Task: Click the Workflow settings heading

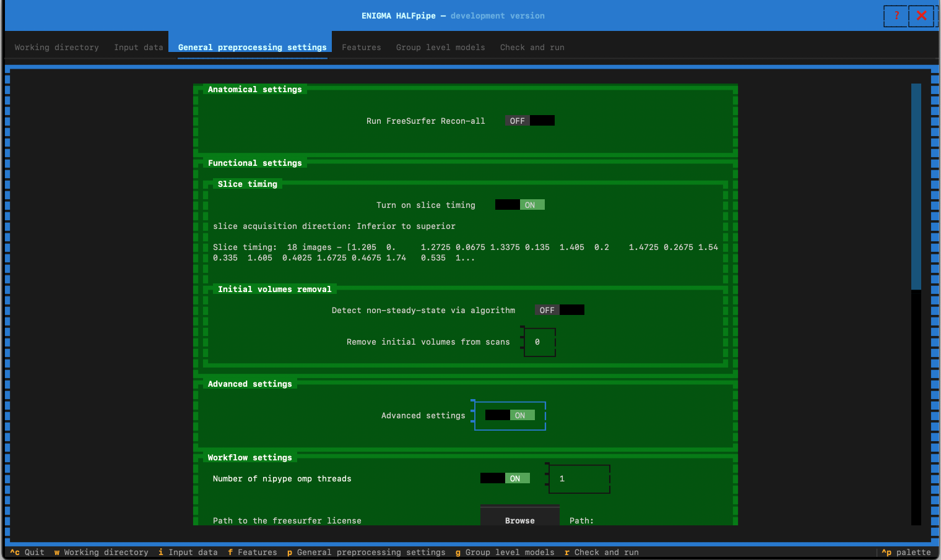Action: [x=250, y=457]
